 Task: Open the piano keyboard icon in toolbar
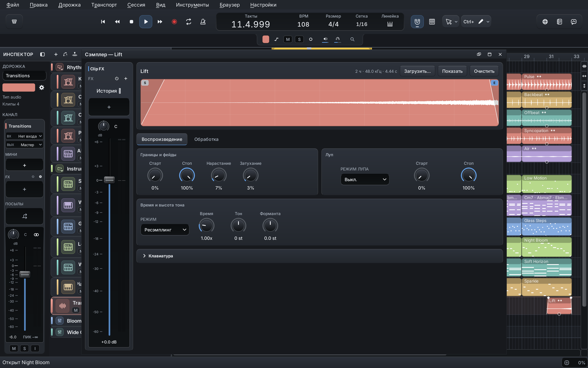[x=432, y=22]
